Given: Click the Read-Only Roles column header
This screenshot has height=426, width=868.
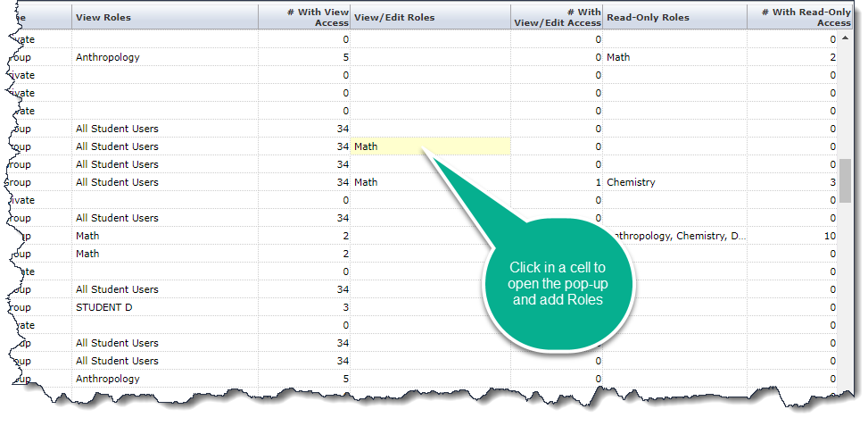Looking at the screenshot, I should pyautogui.click(x=674, y=17).
